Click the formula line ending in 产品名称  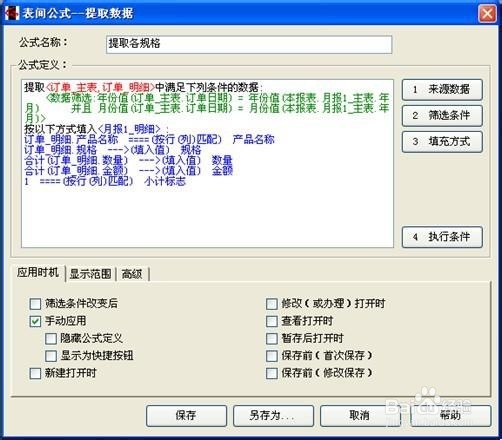(149, 139)
